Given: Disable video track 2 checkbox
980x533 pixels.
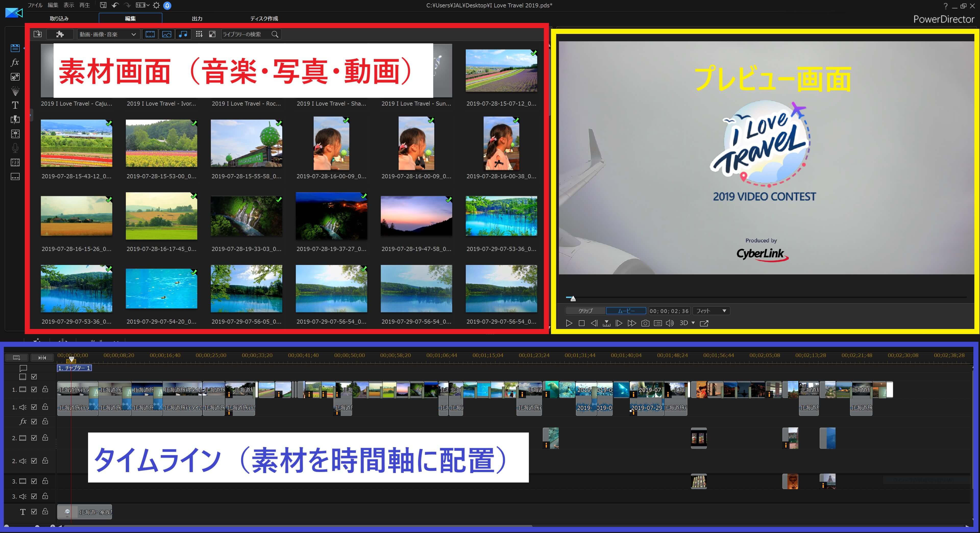Looking at the screenshot, I should coord(34,438).
